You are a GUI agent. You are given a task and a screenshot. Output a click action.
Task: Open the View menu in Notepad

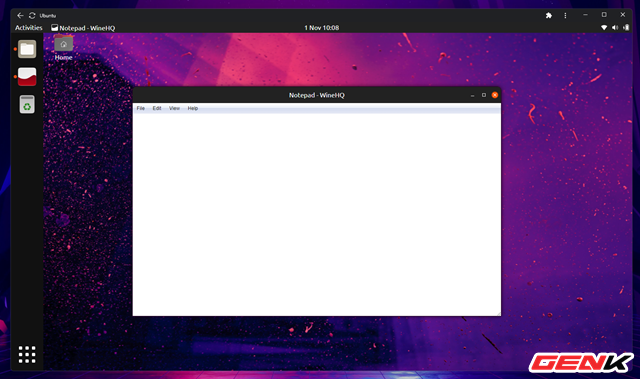(x=174, y=108)
